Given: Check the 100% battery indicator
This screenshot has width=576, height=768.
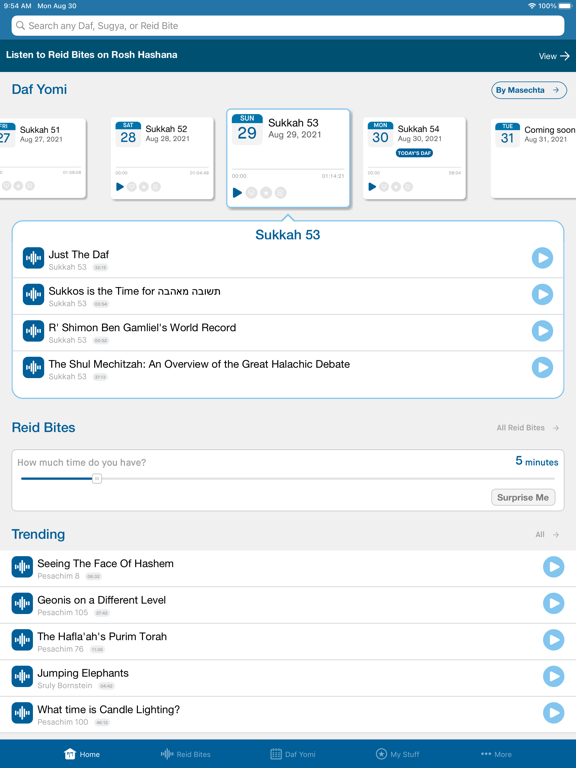Looking at the screenshot, I should 554,6.
